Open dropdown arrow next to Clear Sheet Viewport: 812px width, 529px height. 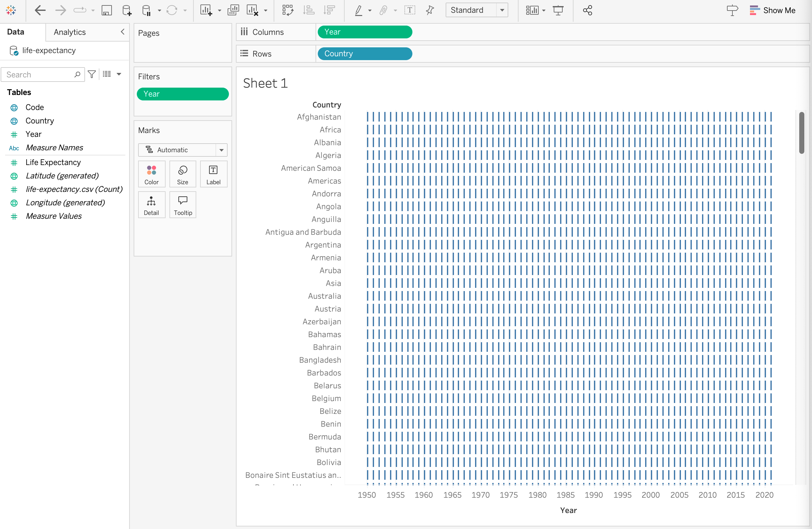pos(265,11)
